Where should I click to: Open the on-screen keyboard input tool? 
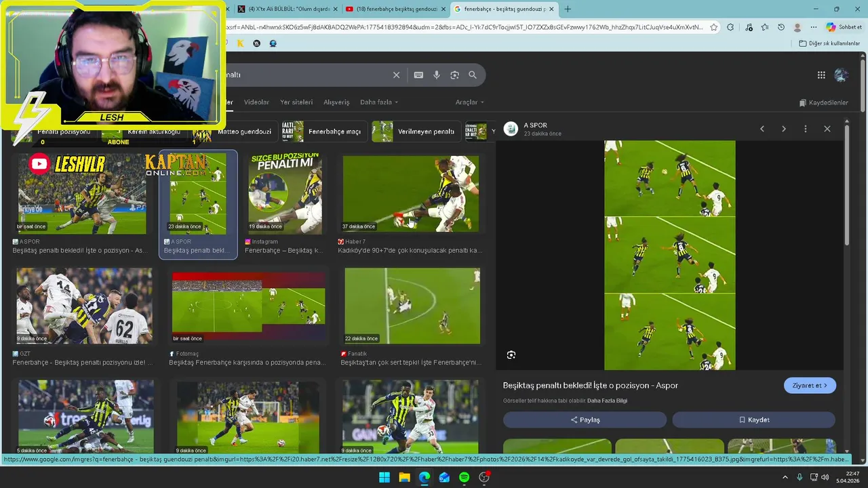tap(418, 75)
